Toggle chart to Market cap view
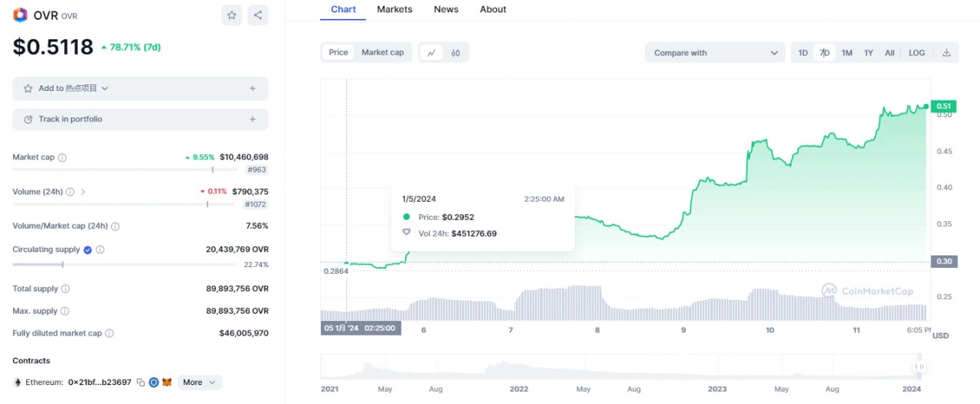The image size is (980, 404). tap(382, 52)
